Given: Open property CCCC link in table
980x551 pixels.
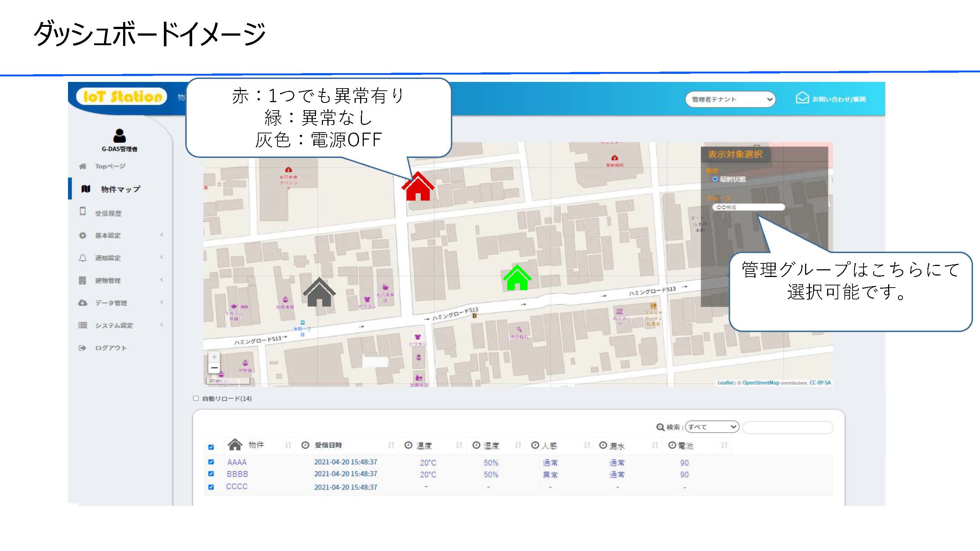Looking at the screenshot, I should 237,486.
